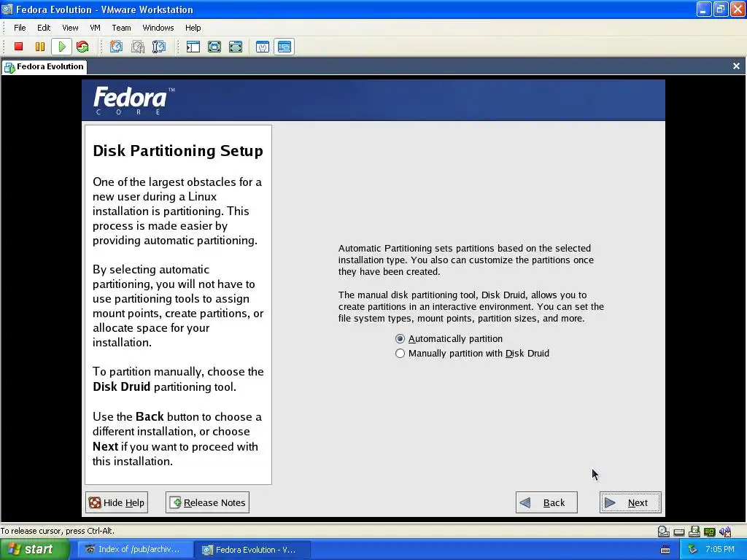Select Manually partition with Disk Druid
This screenshot has height=560, width=747.
[472, 354]
